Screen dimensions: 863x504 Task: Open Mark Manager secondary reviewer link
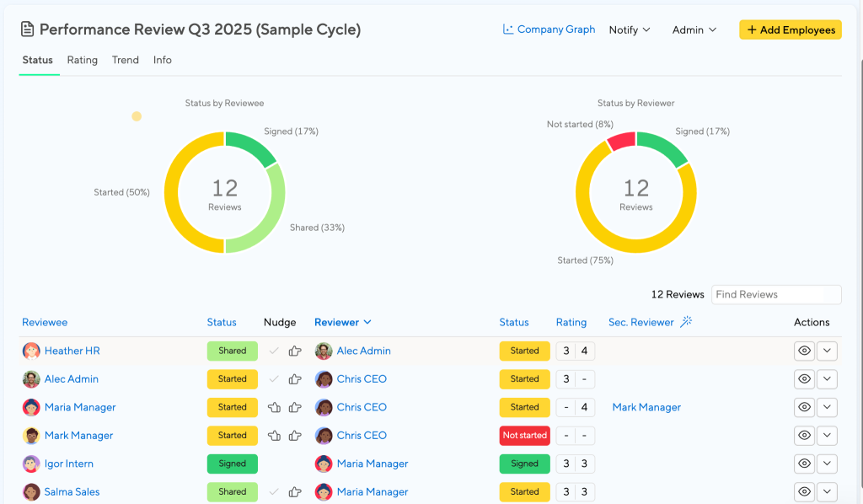pos(646,407)
